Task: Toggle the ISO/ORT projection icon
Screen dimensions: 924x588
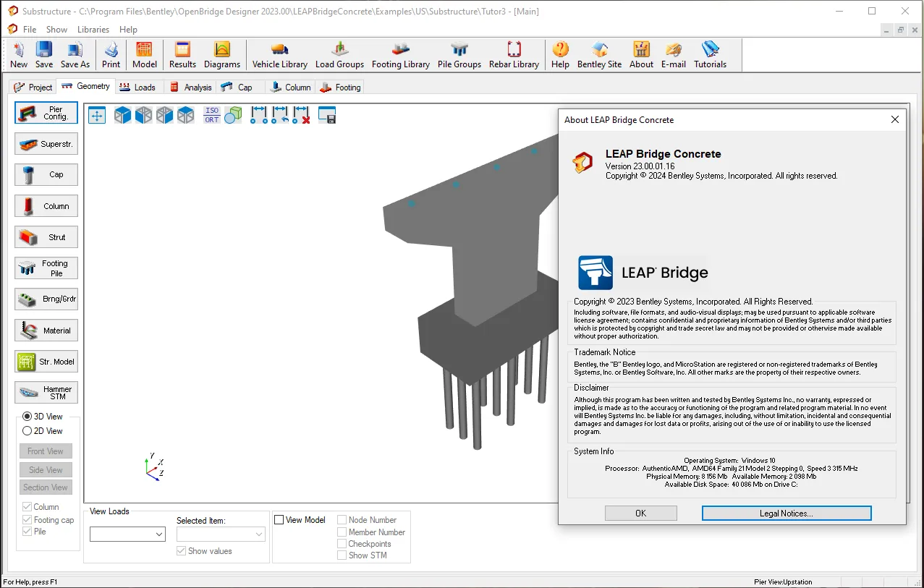Action: pos(211,115)
